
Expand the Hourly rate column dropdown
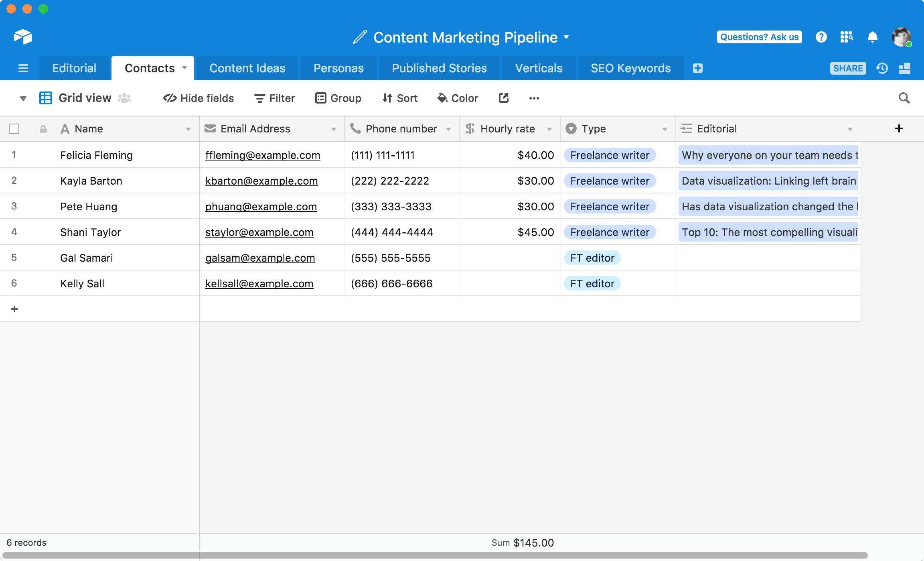pyautogui.click(x=549, y=129)
